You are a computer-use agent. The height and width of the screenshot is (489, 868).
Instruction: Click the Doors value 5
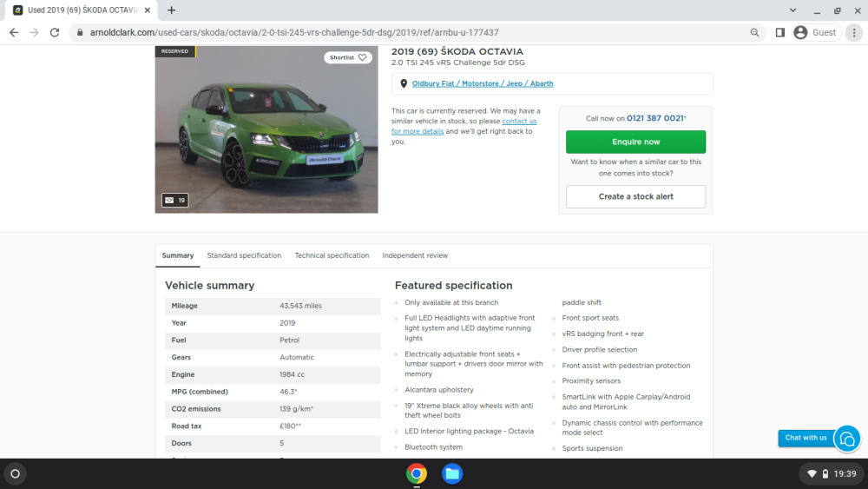pyautogui.click(x=282, y=443)
